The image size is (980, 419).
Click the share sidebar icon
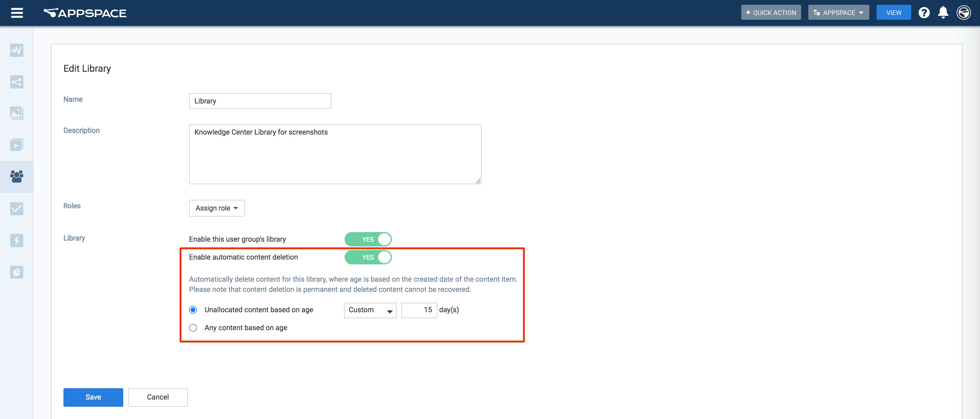17,82
